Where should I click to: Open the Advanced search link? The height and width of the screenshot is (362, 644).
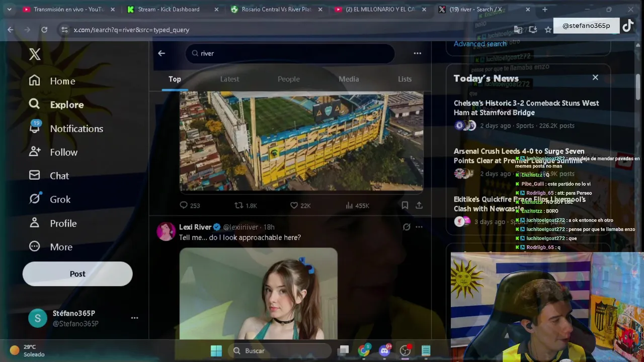tap(480, 44)
